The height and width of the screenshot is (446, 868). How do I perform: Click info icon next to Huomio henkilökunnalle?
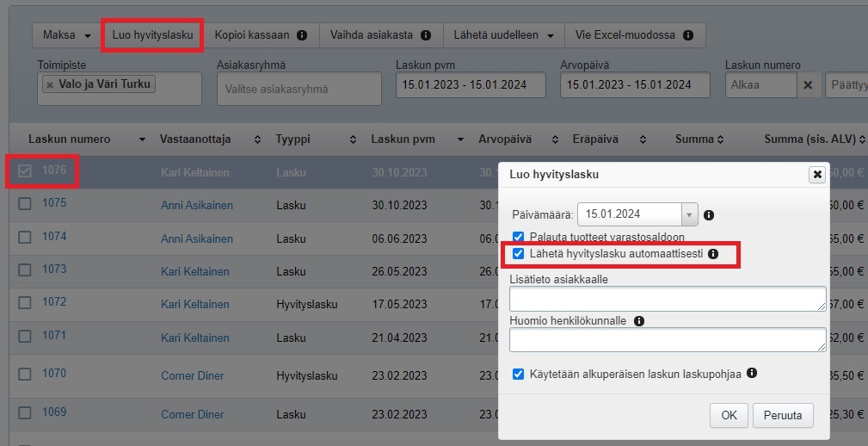pyautogui.click(x=638, y=321)
